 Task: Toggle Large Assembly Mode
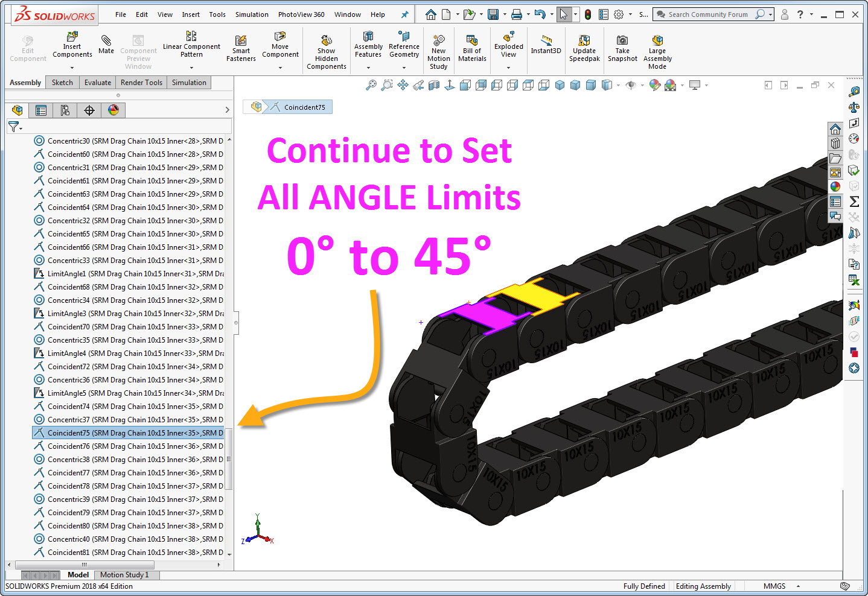click(x=657, y=52)
